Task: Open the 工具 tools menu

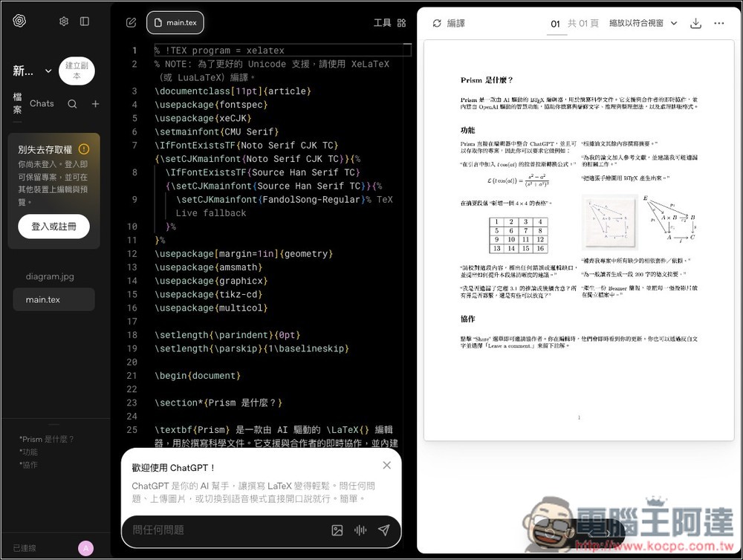Action: (382, 23)
